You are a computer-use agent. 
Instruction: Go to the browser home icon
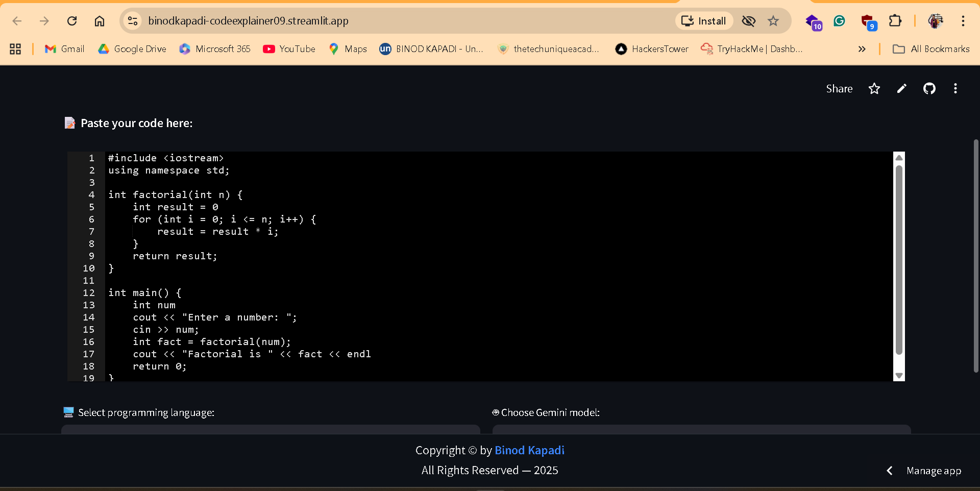pos(100,21)
